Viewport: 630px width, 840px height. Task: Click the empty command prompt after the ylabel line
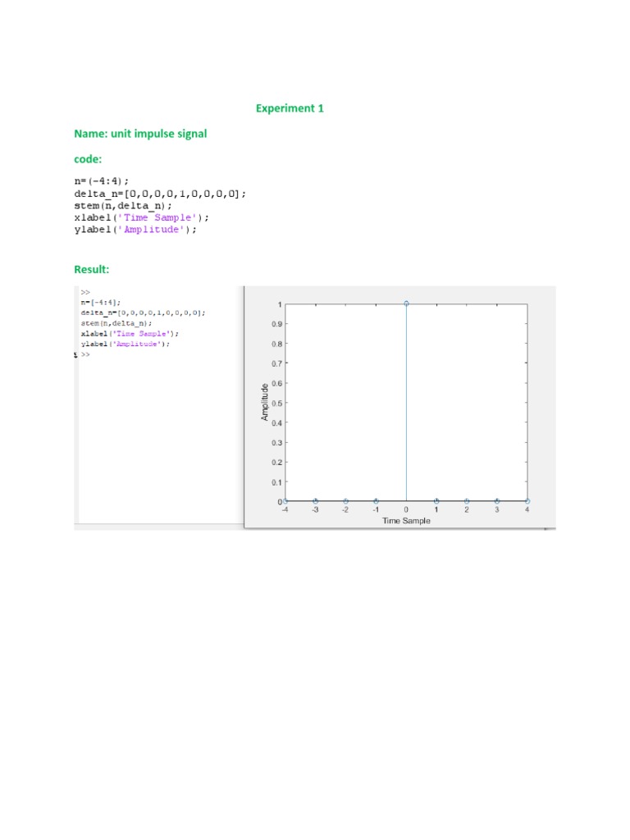pos(85,354)
